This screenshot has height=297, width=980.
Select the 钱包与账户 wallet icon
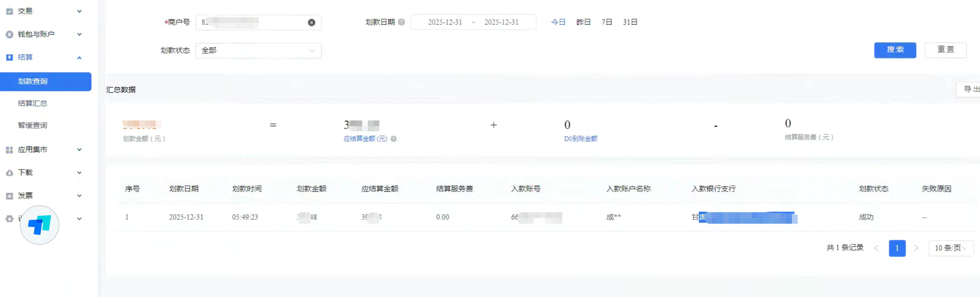coord(9,34)
